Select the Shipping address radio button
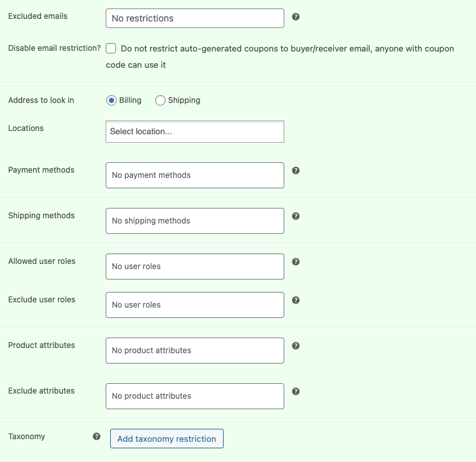 (x=160, y=100)
